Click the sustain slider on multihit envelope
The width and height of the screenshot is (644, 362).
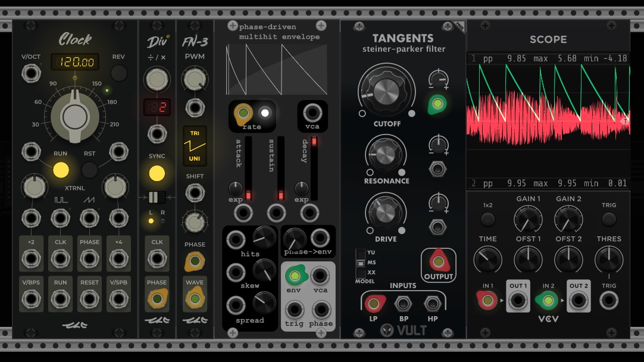coord(281,168)
